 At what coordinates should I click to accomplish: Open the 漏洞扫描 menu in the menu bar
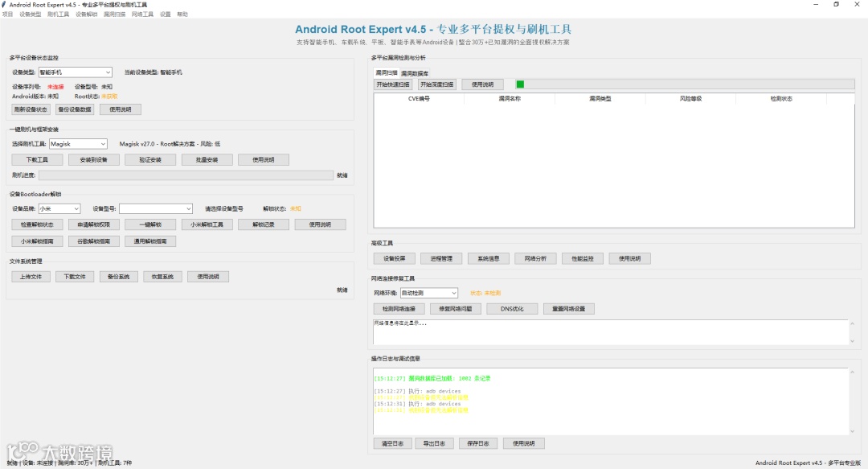coord(115,14)
